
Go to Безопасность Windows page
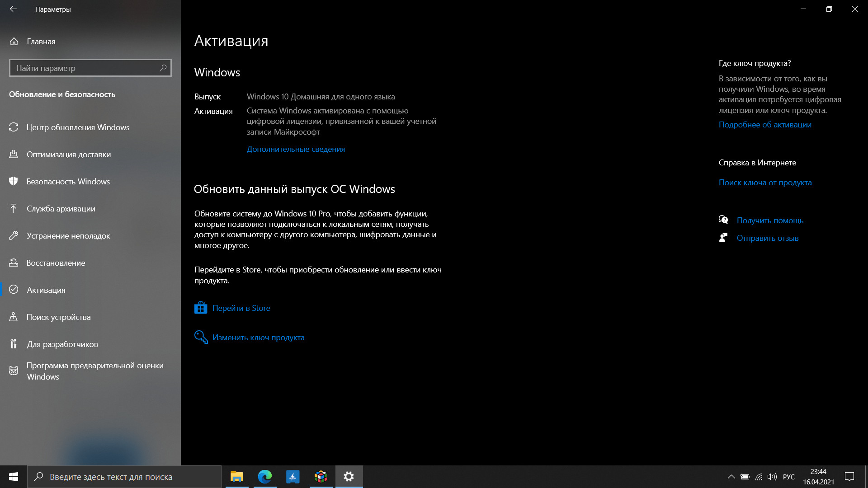(x=90, y=182)
